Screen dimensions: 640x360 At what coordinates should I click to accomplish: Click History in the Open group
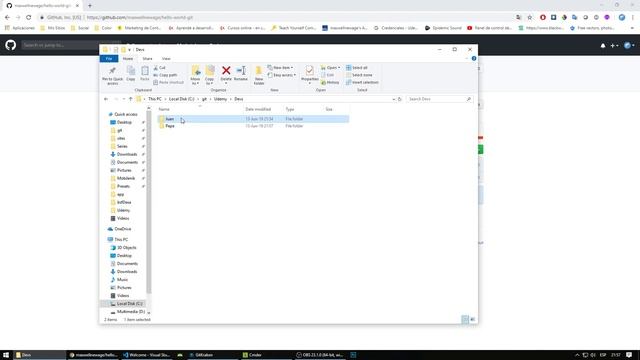(x=330, y=82)
